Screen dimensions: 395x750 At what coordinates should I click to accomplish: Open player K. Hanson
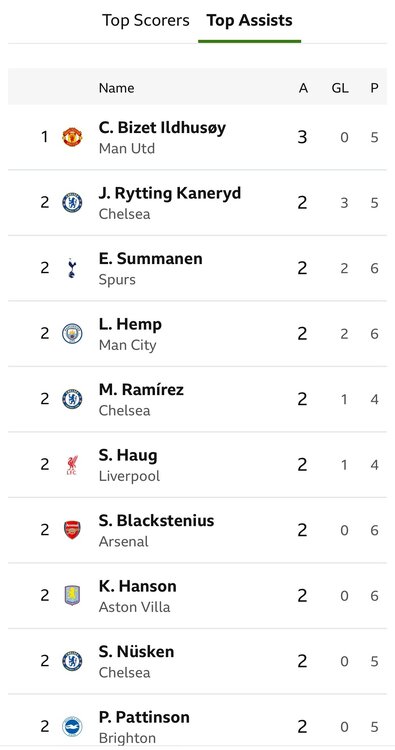coord(138,586)
